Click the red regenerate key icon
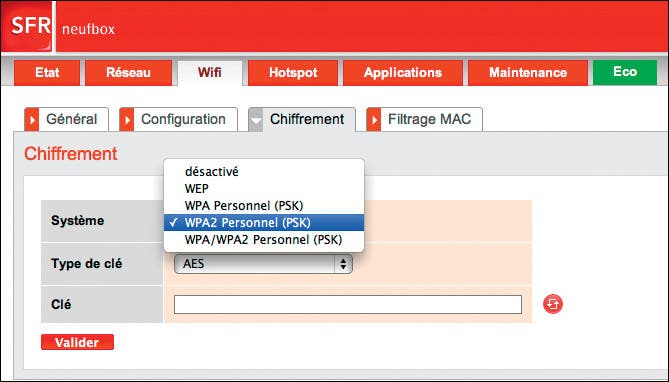Viewport: 669px width, 382px height. [x=553, y=304]
